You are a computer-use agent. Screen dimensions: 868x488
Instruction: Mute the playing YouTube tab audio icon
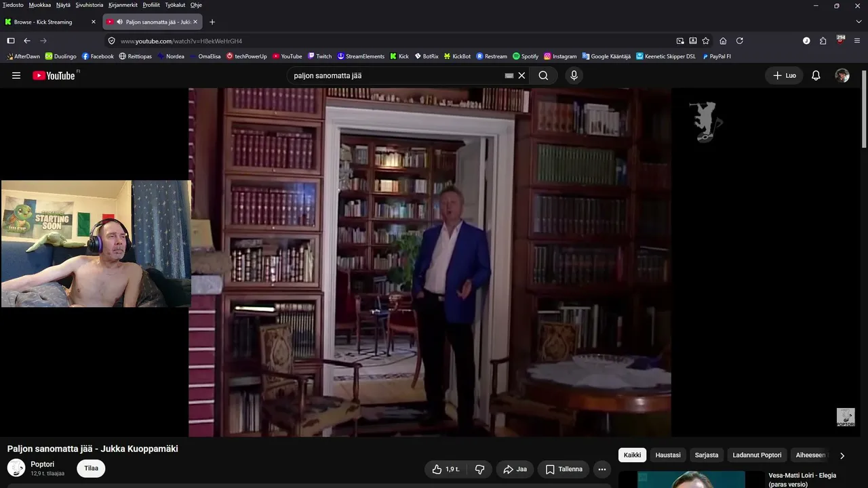pos(119,22)
